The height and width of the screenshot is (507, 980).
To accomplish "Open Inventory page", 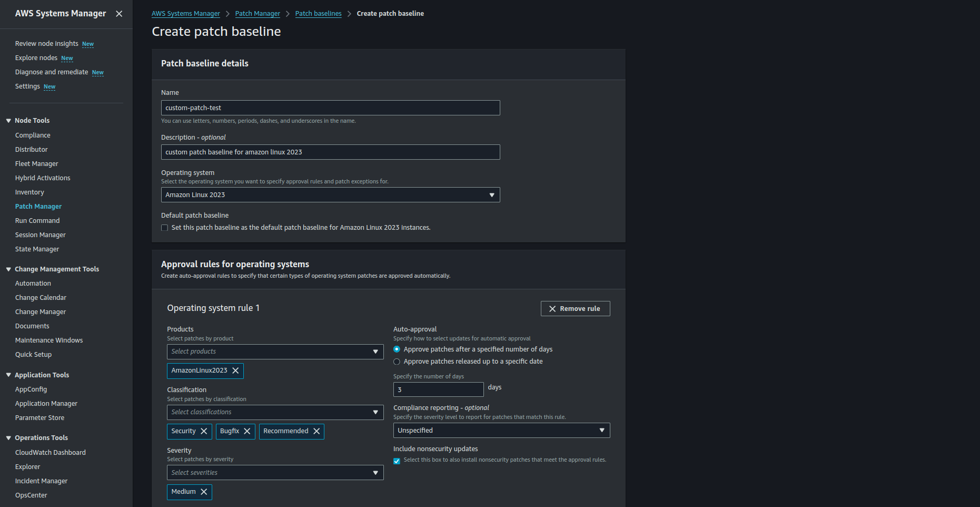I will point(29,192).
